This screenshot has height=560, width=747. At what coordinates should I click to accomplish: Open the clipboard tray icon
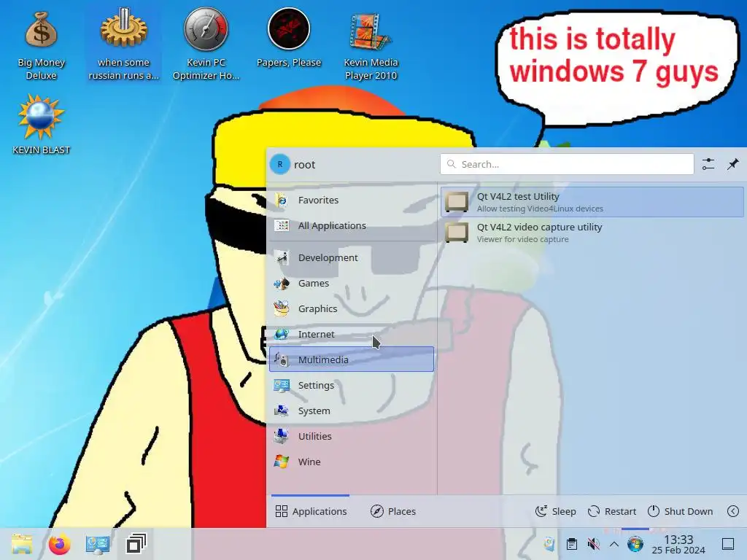click(x=572, y=544)
